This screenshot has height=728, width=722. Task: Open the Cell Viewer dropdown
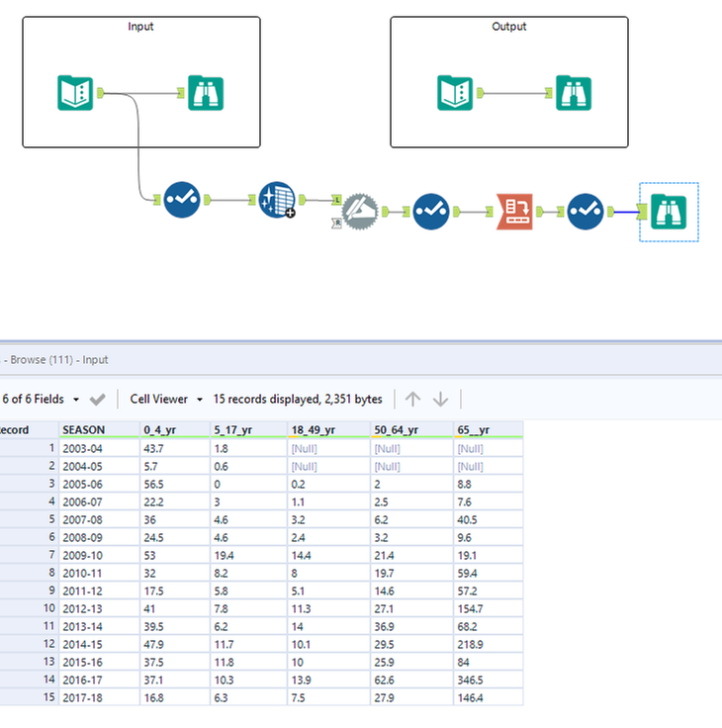(x=166, y=400)
